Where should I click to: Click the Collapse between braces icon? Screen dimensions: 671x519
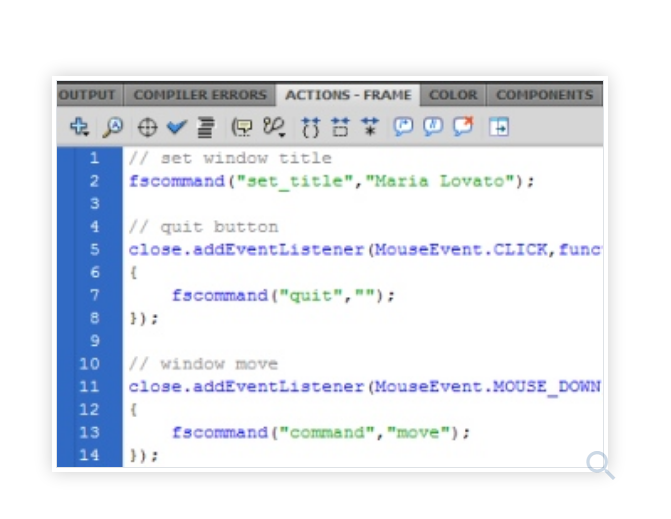(x=311, y=128)
